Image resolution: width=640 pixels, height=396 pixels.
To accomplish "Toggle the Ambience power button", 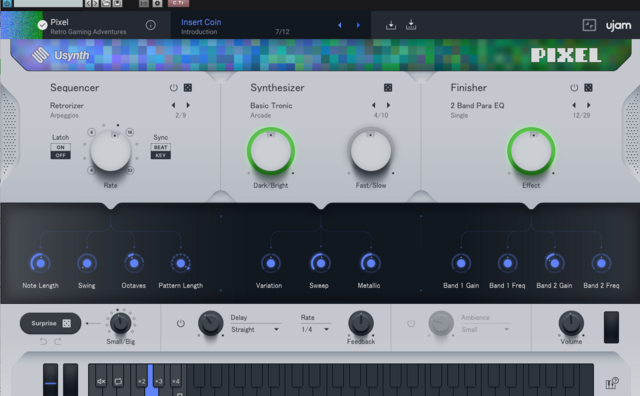I will pos(411,323).
